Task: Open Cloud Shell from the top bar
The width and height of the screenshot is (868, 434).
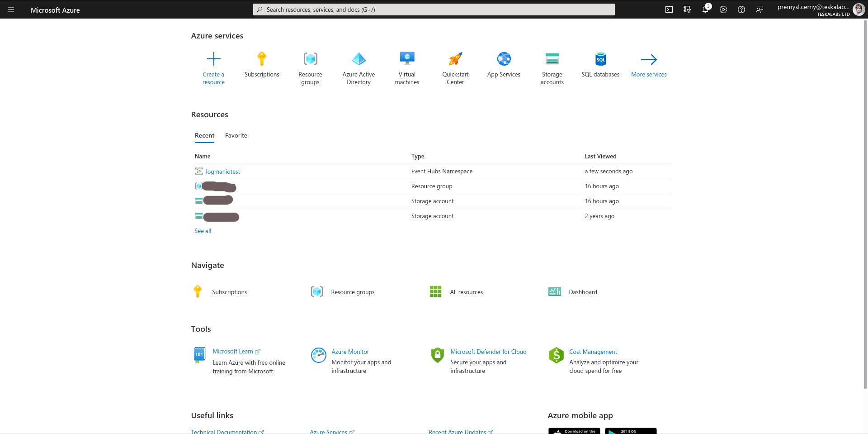Action: (x=669, y=10)
